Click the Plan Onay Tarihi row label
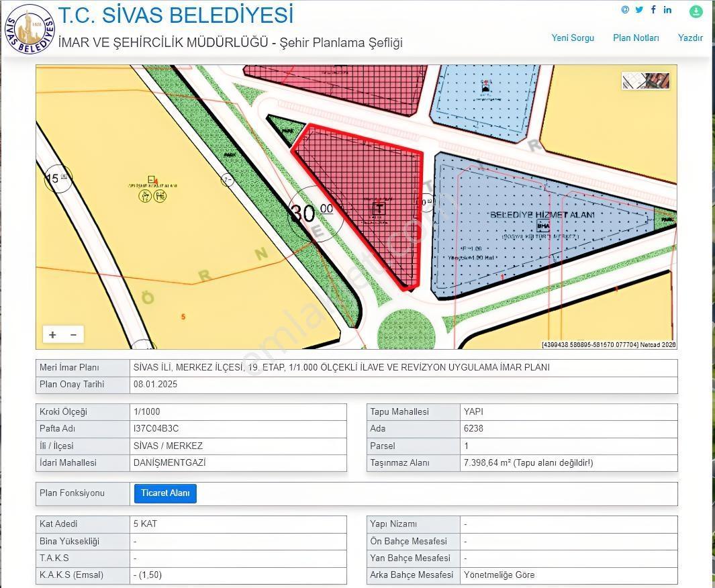Image resolution: width=715 pixels, height=588 pixels. pos(72,384)
